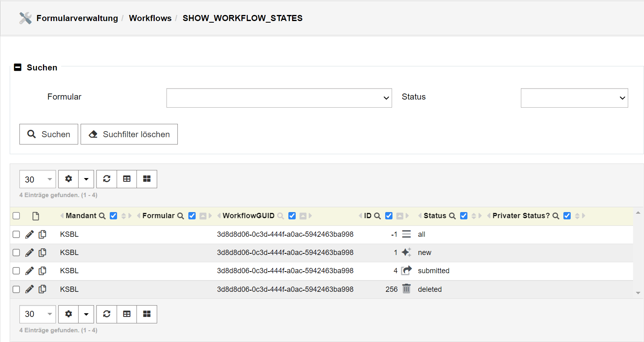The image size is (644, 342).
Task: Copy the 'deleted' status row
Action: [x=42, y=289]
